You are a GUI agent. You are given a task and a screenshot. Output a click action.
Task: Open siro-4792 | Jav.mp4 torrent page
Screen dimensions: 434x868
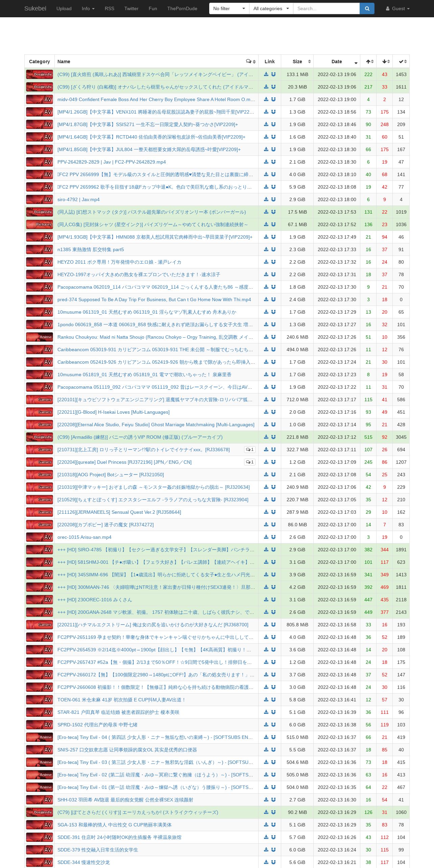[x=78, y=199]
